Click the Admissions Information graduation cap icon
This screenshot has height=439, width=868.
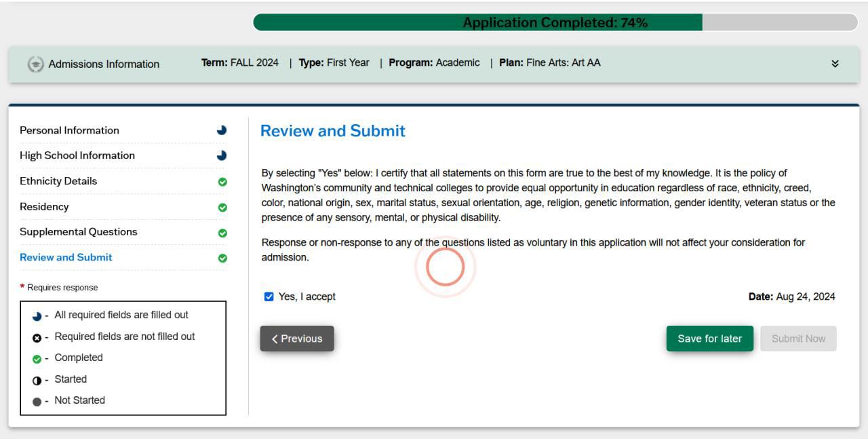coord(35,64)
